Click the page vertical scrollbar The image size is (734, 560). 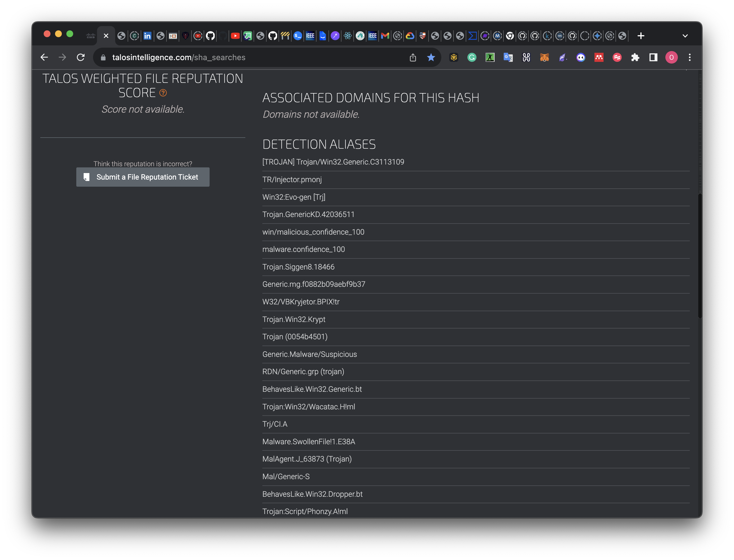coord(700,255)
